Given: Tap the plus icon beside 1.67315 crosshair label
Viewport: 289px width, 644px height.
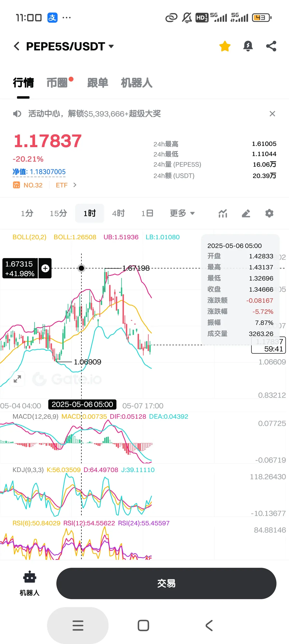Looking at the screenshot, I should pyautogui.click(x=45, y=268).
